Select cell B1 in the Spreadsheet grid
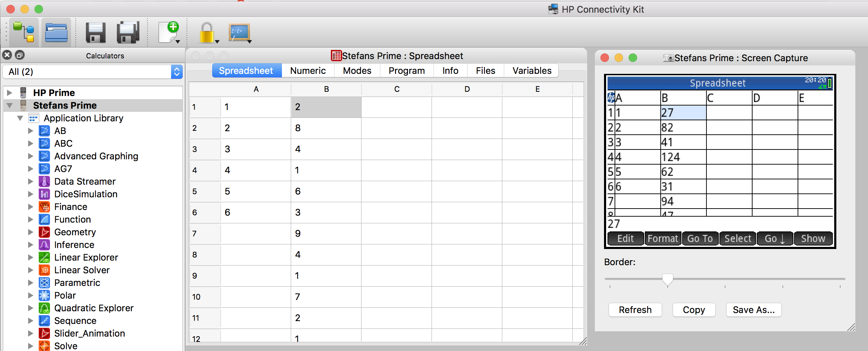This screenshot has height=351, width=868. click(326, 107)
